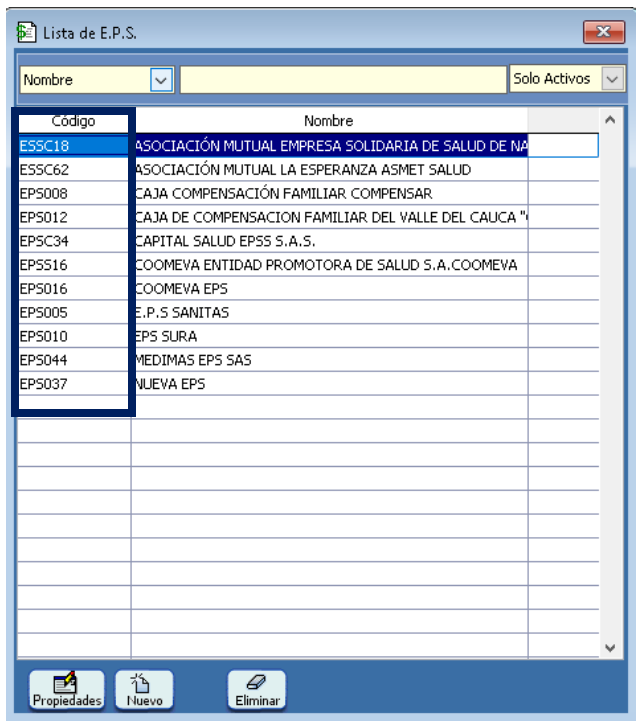
Task: Select code cell EPS044
Action: 73,360
